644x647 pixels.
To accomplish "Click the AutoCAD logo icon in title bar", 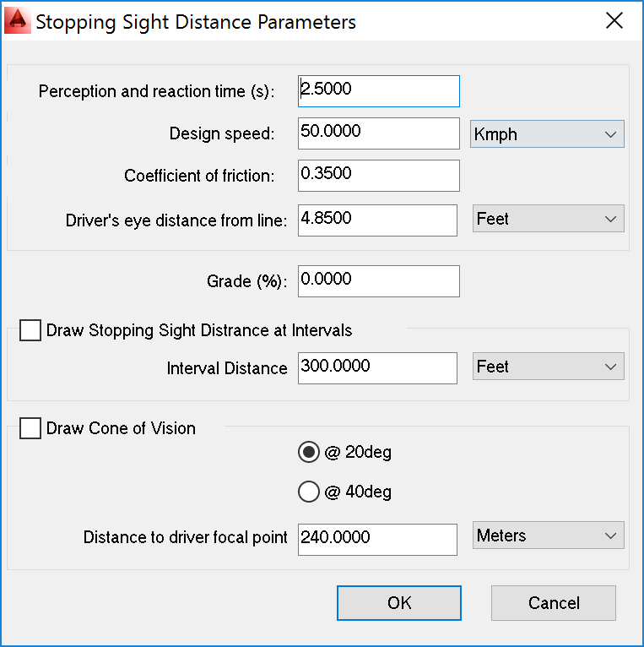I will [18, 21].
